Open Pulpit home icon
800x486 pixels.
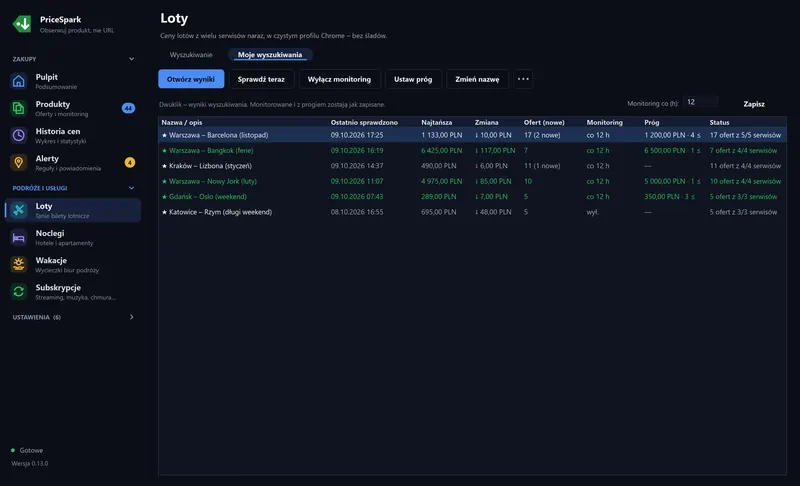[x=19, y=81]
